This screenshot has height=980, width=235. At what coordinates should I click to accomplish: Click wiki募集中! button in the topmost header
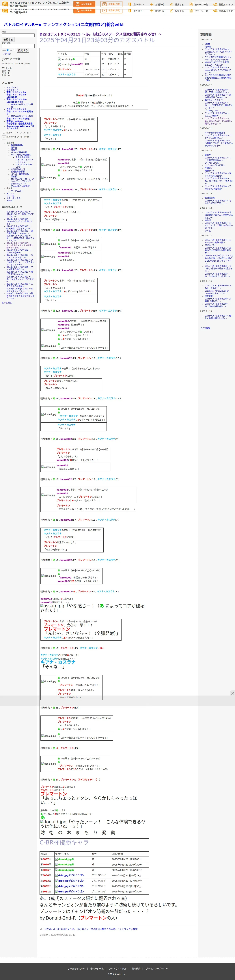tap(84, 4)
